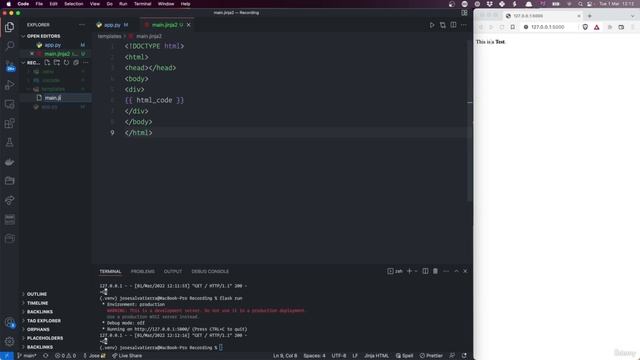Screen dimensions: 640x360
Task: Change the UTF-8 file encoding
Action: tap(339, 356)
